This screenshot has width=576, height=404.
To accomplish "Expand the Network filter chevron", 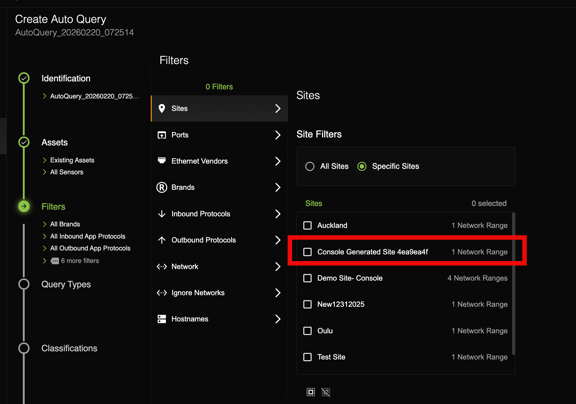I will (278, 267).
